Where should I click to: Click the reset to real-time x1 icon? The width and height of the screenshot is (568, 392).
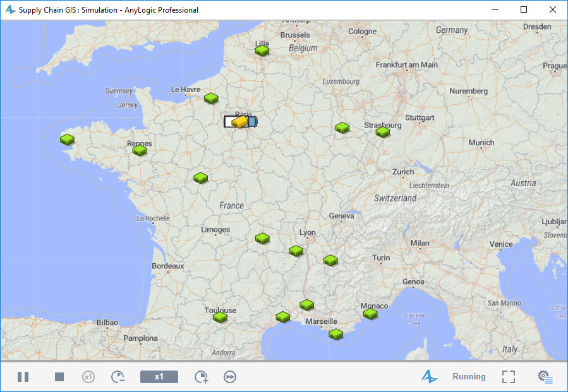(88, 376)
